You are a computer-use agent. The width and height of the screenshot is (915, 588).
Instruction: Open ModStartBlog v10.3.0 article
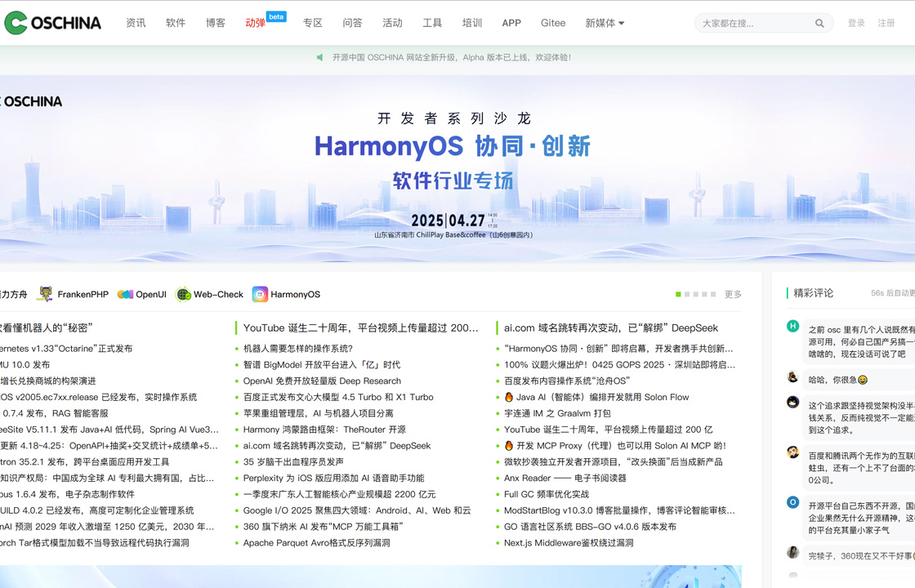coord(620,510)
